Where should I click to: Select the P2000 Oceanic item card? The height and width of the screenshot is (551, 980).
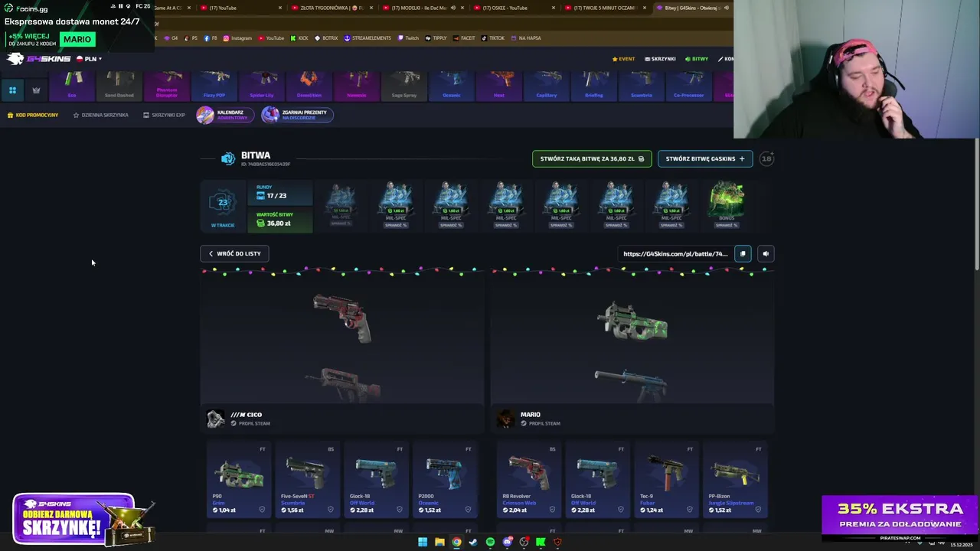[445, 481]
